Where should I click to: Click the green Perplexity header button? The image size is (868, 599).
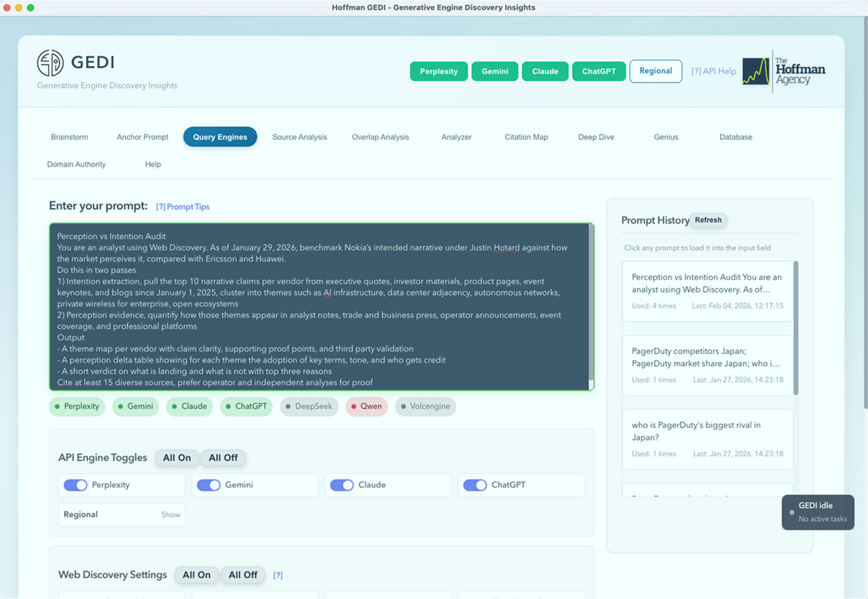439,71
